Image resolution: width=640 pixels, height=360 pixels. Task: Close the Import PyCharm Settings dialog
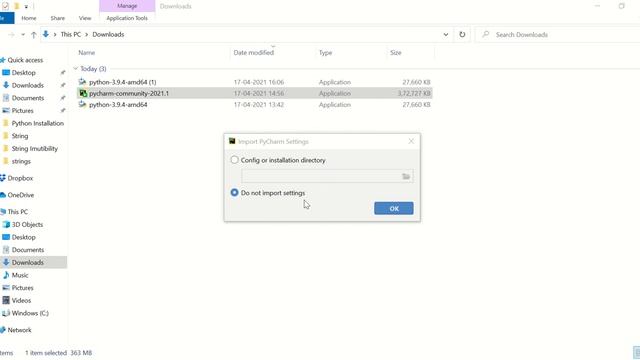pos(411,141)
